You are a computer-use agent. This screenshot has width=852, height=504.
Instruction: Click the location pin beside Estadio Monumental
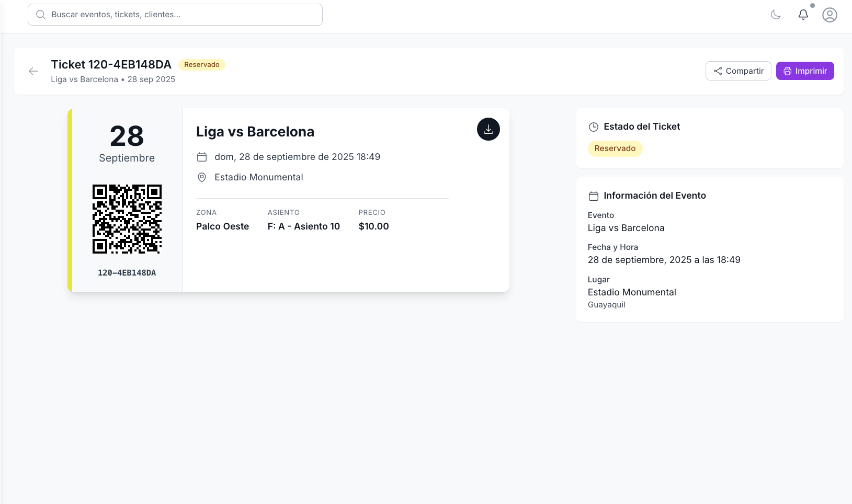point(202,177)
